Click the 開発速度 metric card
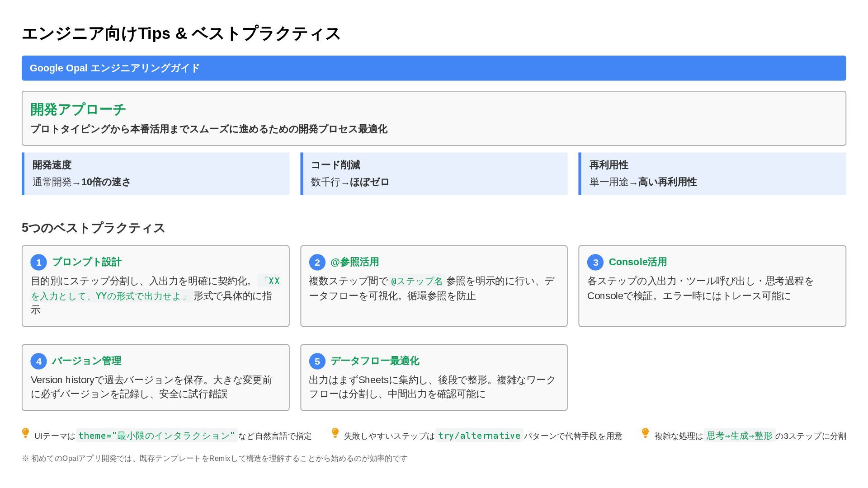This screenshot has width=868, height=488. click(x=156, y=174)
